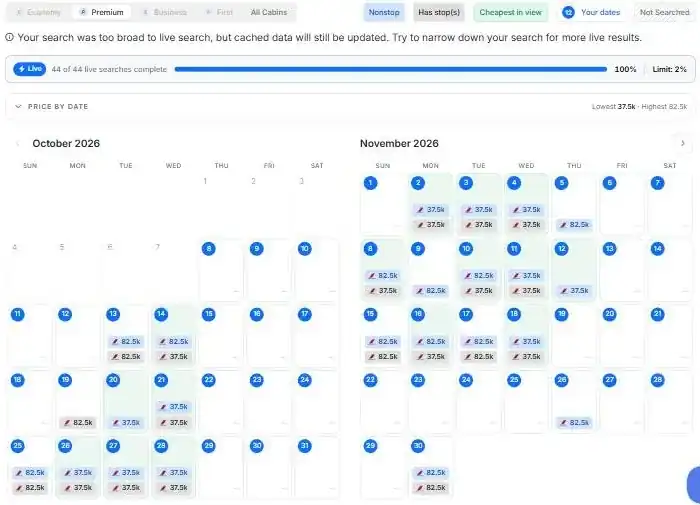Click the Nonstop legend chip

pyautogui.click(x=384, y=12)
